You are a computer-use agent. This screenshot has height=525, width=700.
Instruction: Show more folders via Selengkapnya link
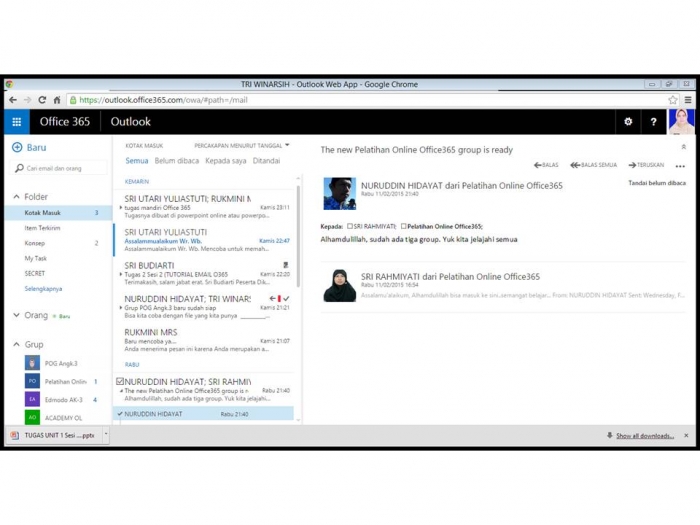point(43,289)
